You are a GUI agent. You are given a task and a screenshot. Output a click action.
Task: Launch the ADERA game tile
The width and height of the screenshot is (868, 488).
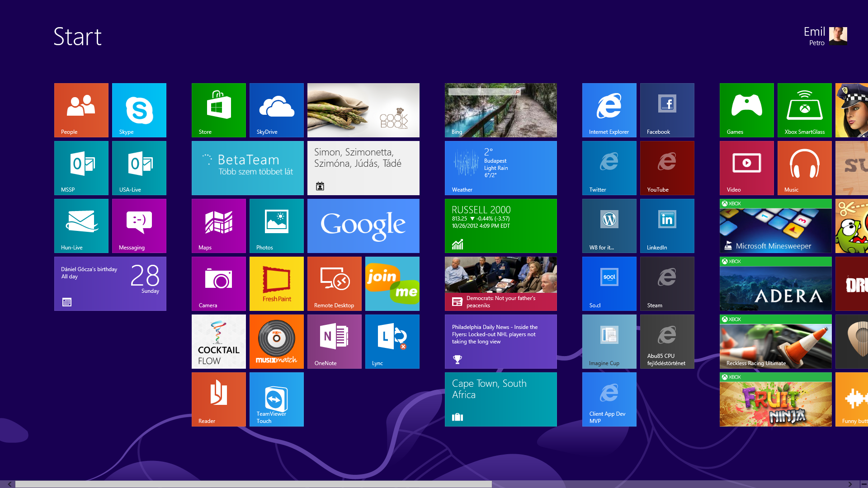[776, 284]
